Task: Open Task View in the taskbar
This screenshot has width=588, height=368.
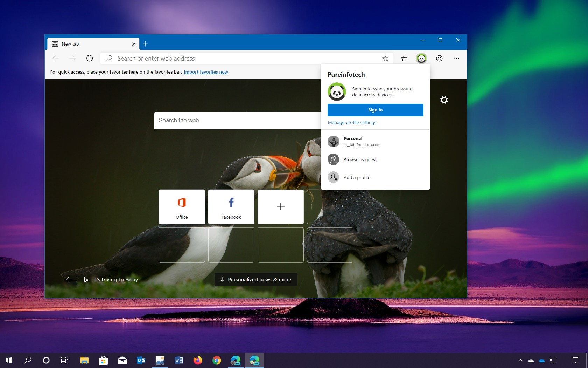Action: (65, 360)
